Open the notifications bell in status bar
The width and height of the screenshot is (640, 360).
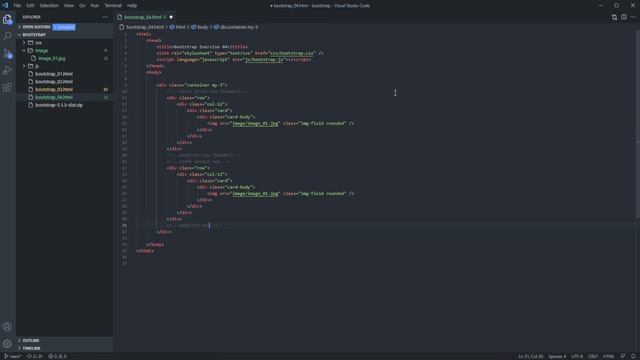(633, 356)
